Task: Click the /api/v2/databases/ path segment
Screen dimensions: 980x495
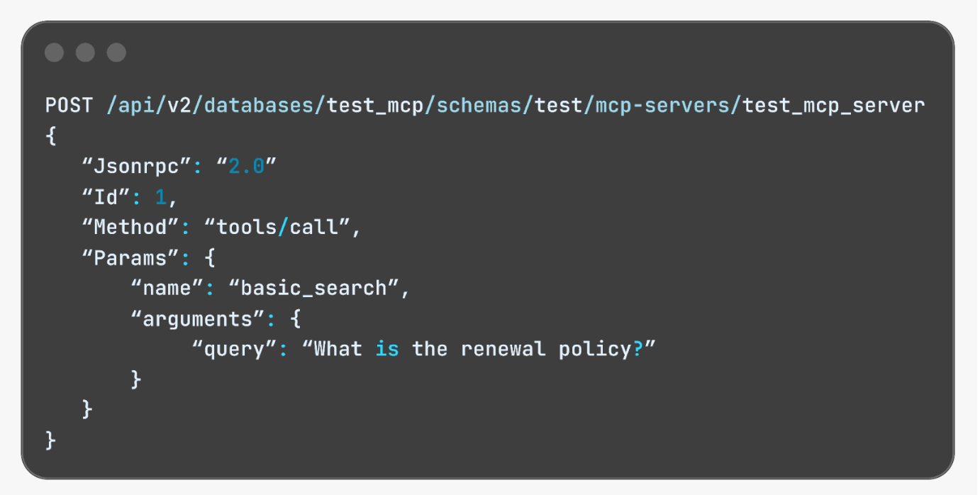Action: [216, 106]
